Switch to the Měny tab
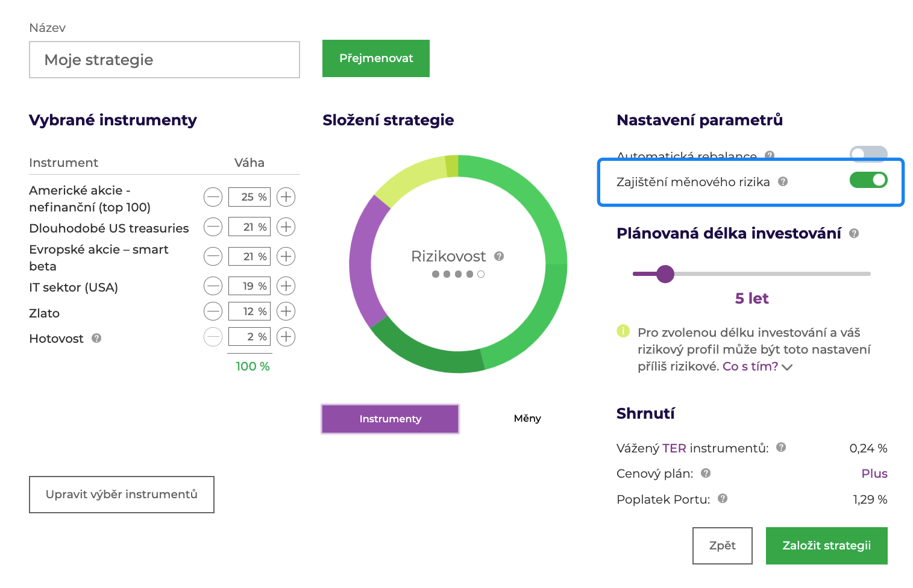Image resolution: width=913 pixels, height=588 pixels. (x=527, y=419)
